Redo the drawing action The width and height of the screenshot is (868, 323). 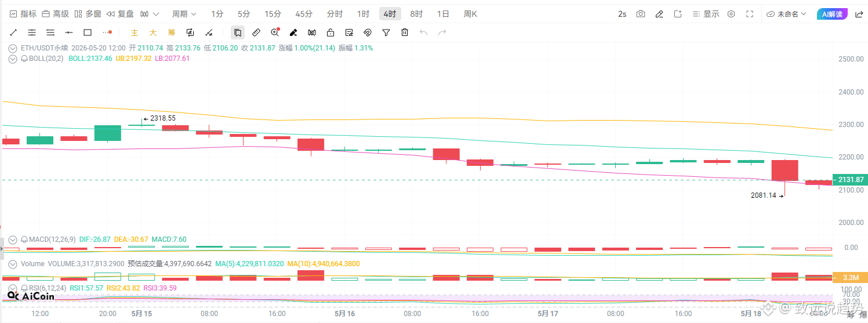click(x=442, y=32)
